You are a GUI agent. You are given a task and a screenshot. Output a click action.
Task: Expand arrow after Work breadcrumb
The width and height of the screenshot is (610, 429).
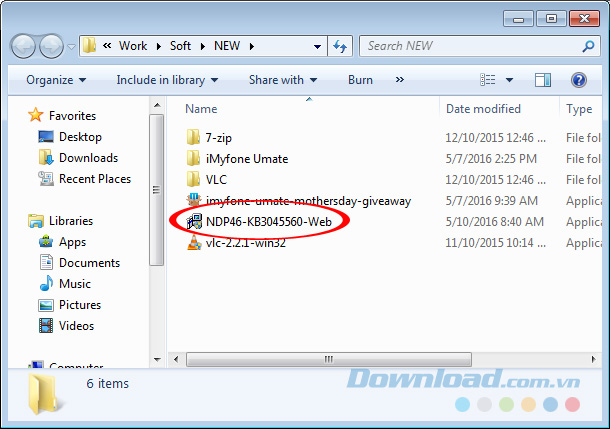[x=159, y=46]
